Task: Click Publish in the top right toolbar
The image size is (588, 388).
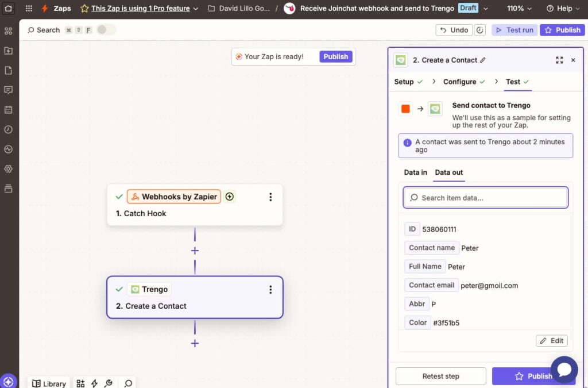Action: pyautogui.click(x=562, y=30)
